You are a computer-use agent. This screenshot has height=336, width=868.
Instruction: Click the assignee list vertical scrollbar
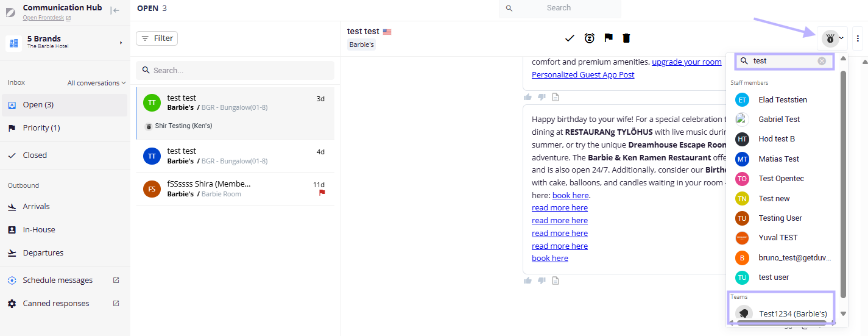tap(844, 184)
